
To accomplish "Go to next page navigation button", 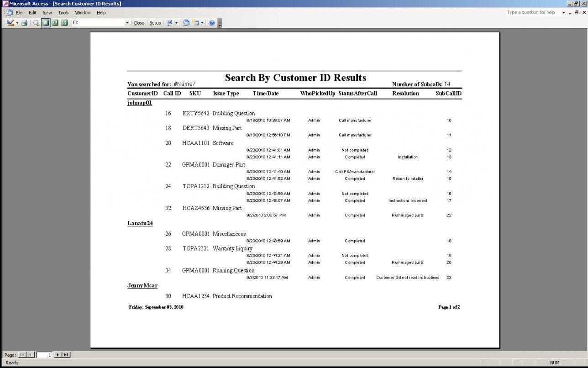I will 58,355.
